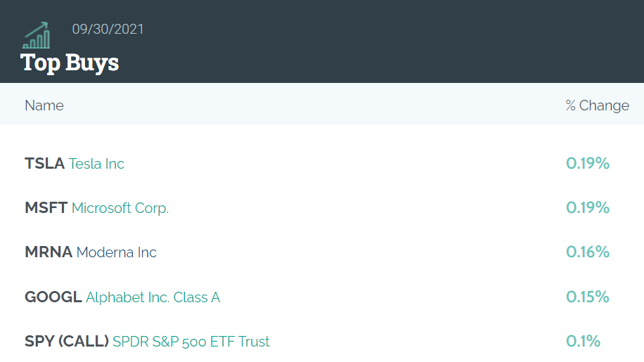The height and width of the screenshot is (362, 644).
Task: Click the TSLA ticker symbol
Action: 44,163
